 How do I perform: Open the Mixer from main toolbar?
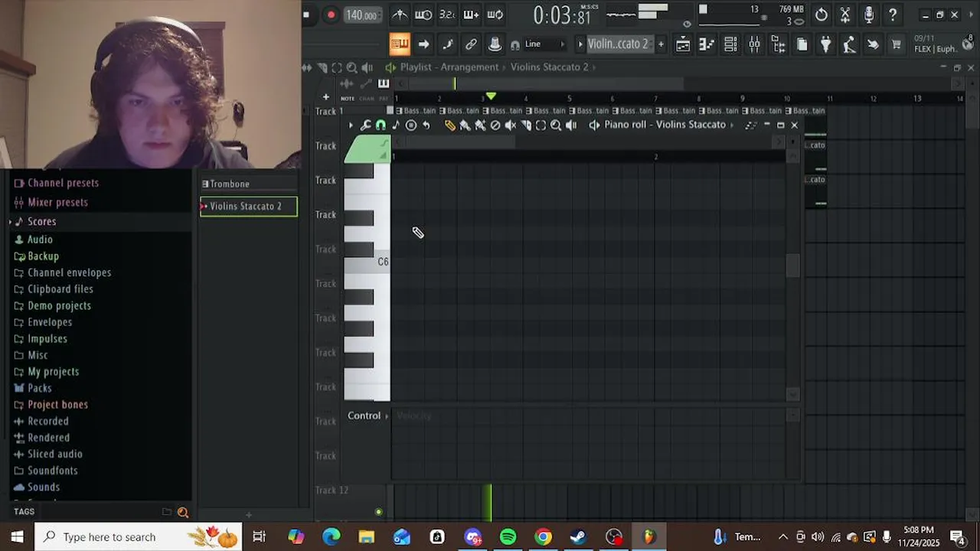[754, 44]
